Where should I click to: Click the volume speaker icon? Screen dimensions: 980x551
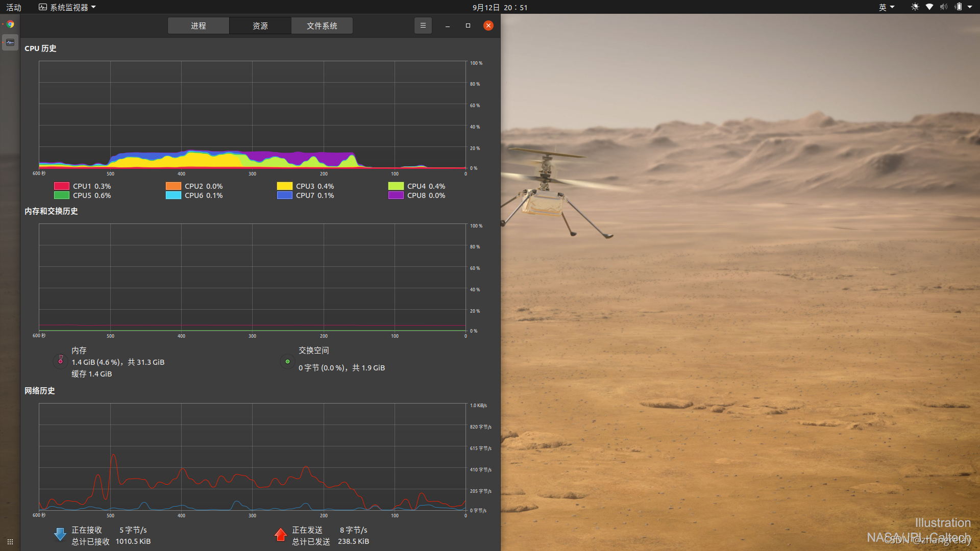click(x=943, y=7)
